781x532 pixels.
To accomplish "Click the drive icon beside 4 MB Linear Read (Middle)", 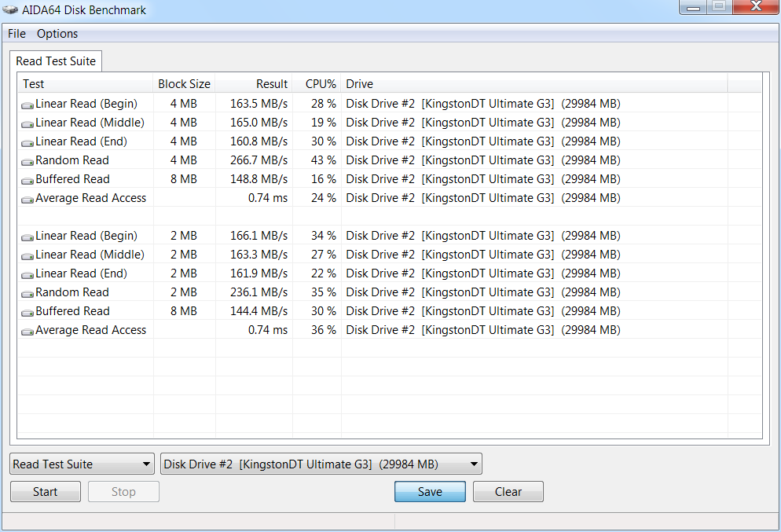I will click(27, 124).
